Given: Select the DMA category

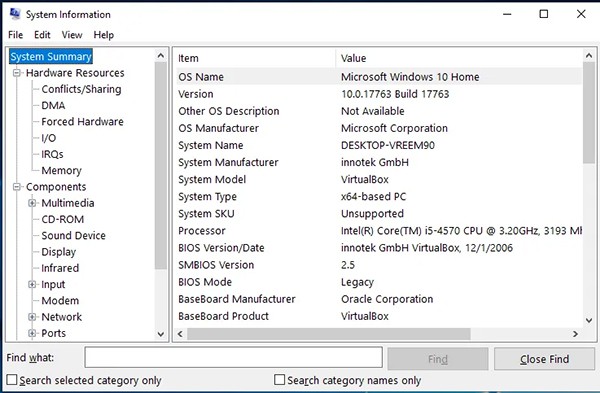Looking at the screenshot, I should (x=53, y=105).
